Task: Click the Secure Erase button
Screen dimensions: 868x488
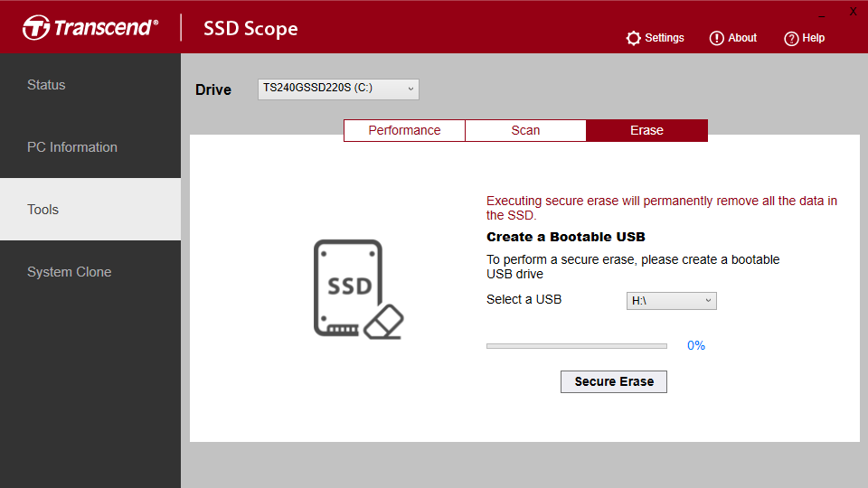Action: [x=613, y=381]
